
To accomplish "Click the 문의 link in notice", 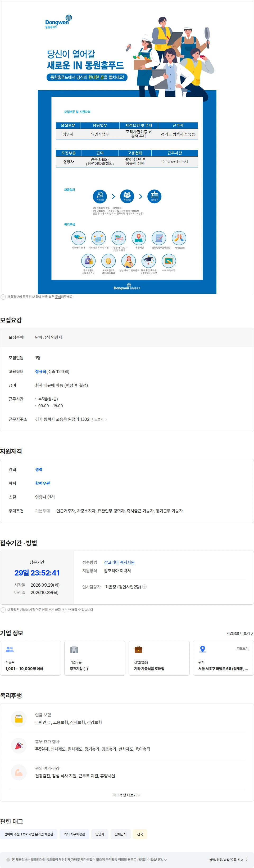I will (58, 297).
